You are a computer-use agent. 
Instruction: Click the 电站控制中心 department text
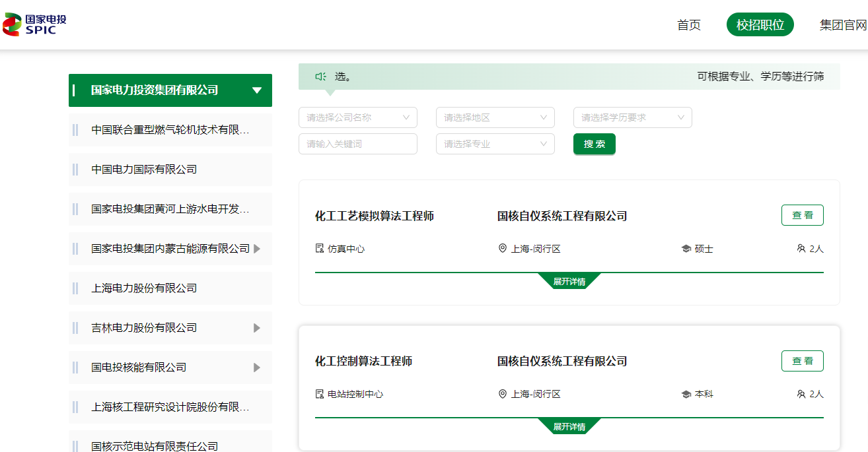pyautogui.click(x=355, y=394)
